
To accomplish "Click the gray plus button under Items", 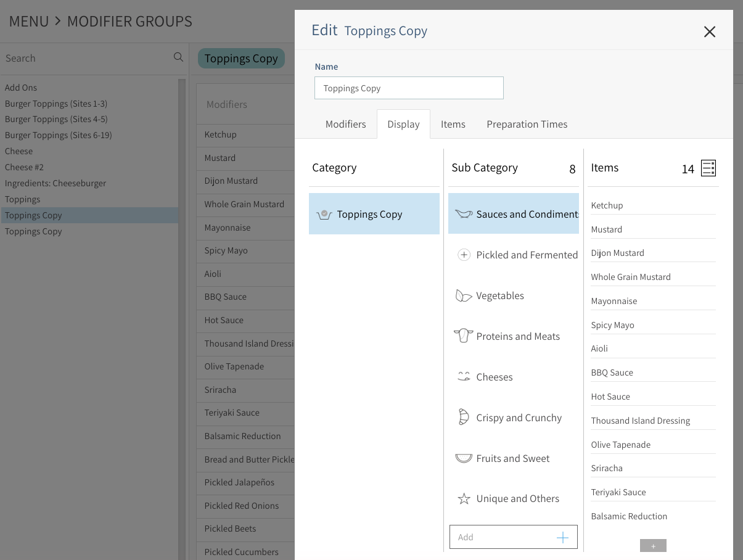I will pos(653,546).
